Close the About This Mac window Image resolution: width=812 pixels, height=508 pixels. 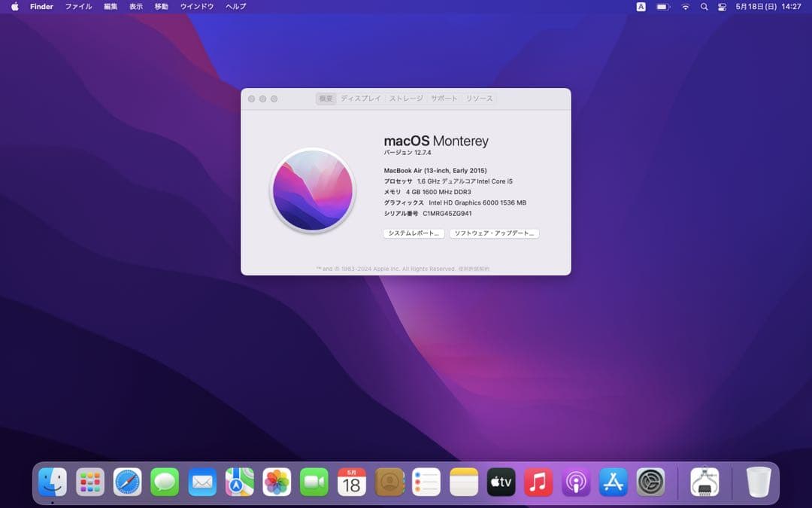(252, 99)
